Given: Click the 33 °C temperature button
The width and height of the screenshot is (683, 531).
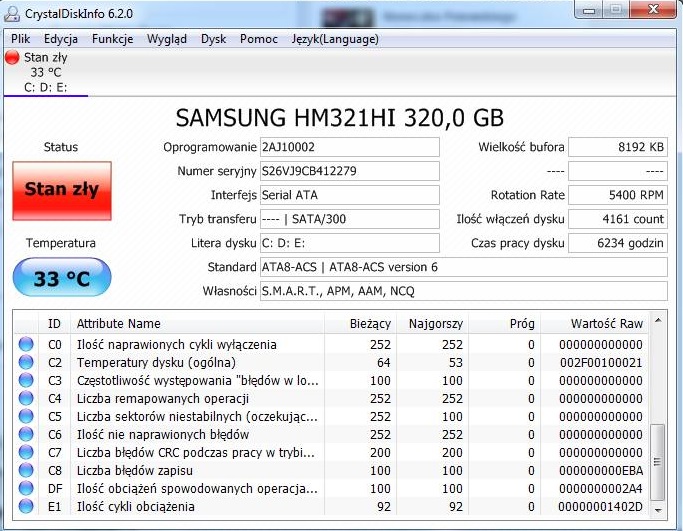Looking at the screenshot, I should pos(62,277).
